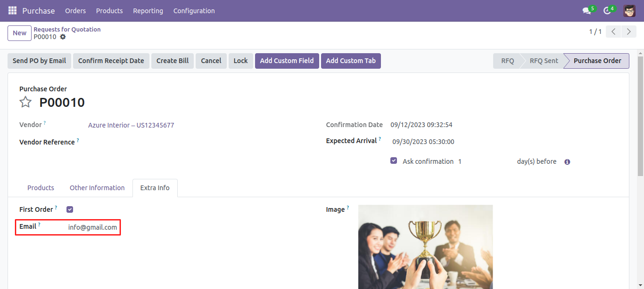Click the 1 / 1 pager counter
This screenshot has height=289, width=644.
tap(595, 32)
